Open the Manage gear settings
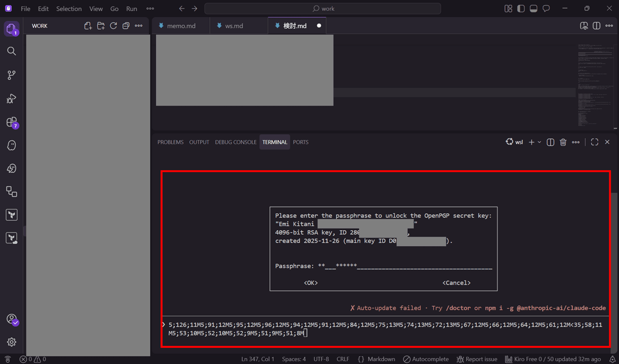This screenshot has width=619, height=364. [11, 342]
